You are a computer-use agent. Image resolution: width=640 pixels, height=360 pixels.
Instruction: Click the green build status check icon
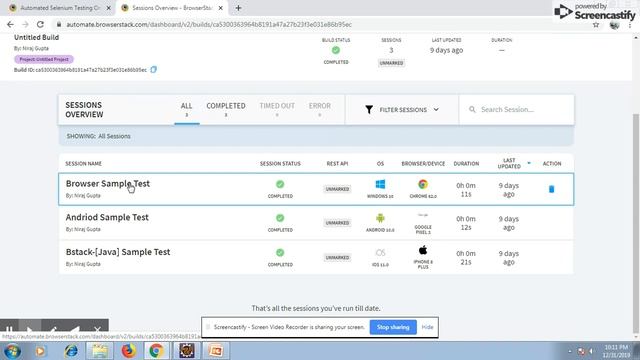tap(336, 50)
